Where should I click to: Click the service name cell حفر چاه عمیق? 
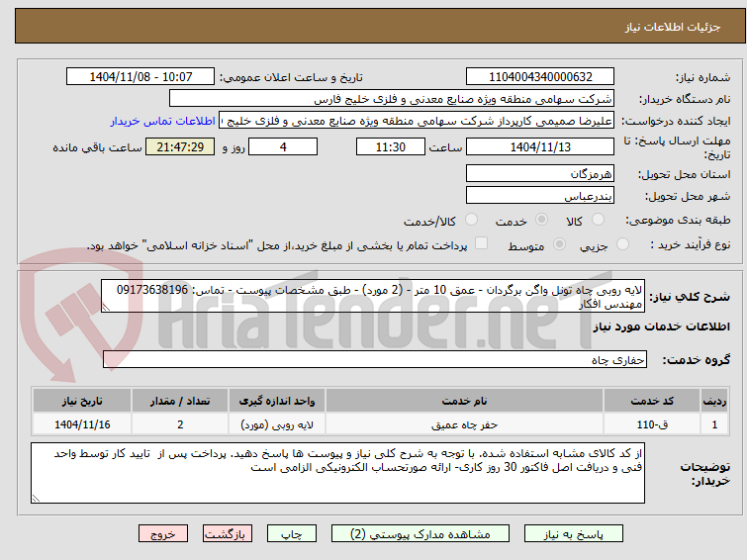coord(464,424)
